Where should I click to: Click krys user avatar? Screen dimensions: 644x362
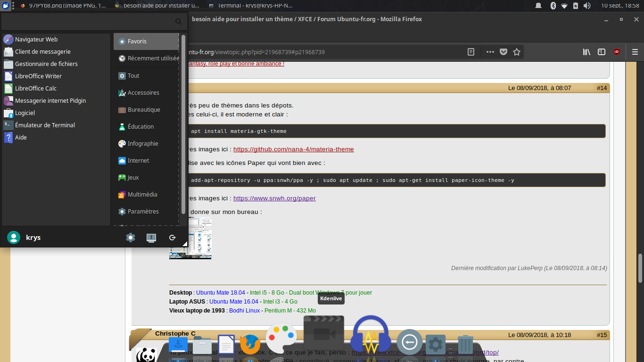[x=14, y=238]
